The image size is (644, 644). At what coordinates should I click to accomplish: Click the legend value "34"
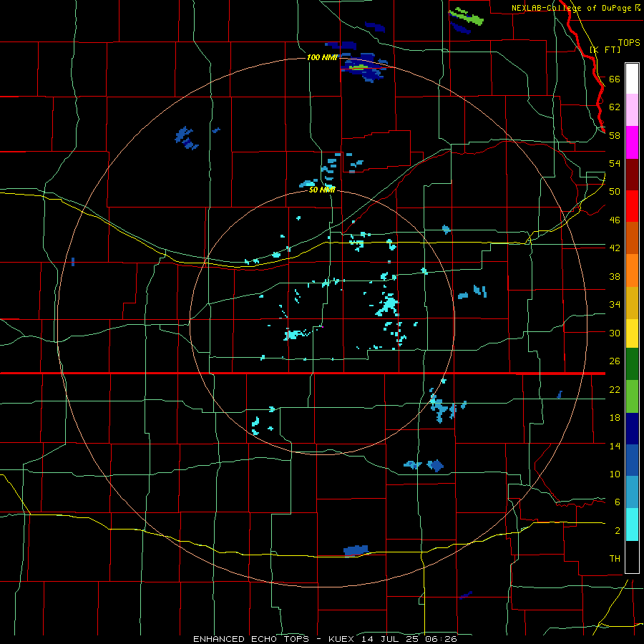coord(615,305)
